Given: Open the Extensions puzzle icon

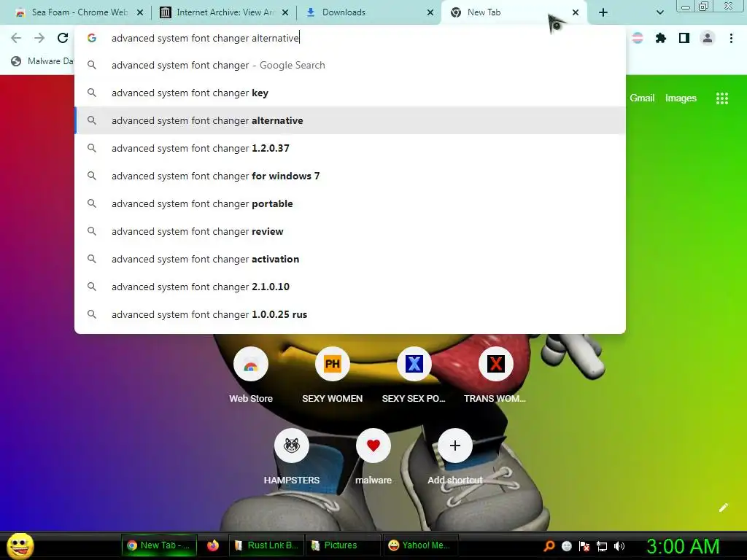Looking at the screenshot, I should [661, 38].
